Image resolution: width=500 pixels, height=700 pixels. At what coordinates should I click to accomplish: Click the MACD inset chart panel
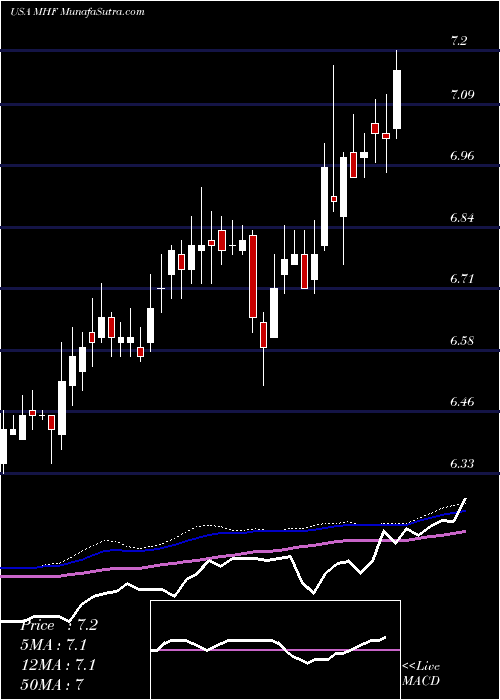click(x=275, y=650)
